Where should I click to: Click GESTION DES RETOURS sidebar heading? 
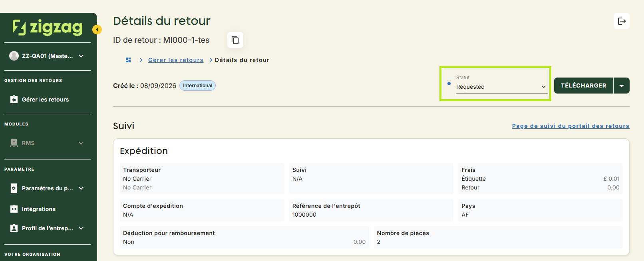coord(33,80)
